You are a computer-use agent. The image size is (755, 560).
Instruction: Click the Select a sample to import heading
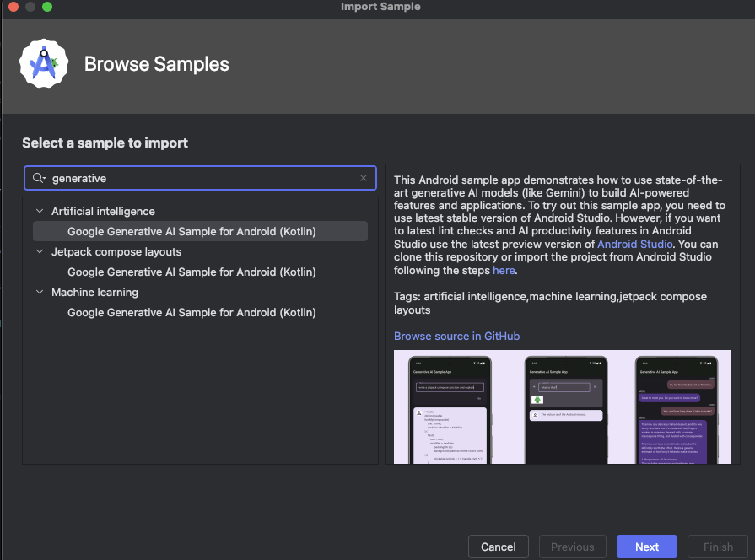(105, 143)
